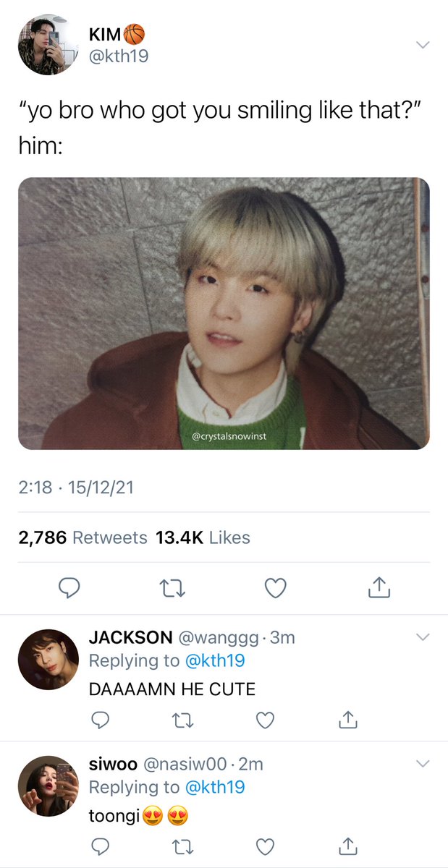Expand the menu chevron on siwoo's reply
This screenshot has width=448, height=868.
coord(422,764)
